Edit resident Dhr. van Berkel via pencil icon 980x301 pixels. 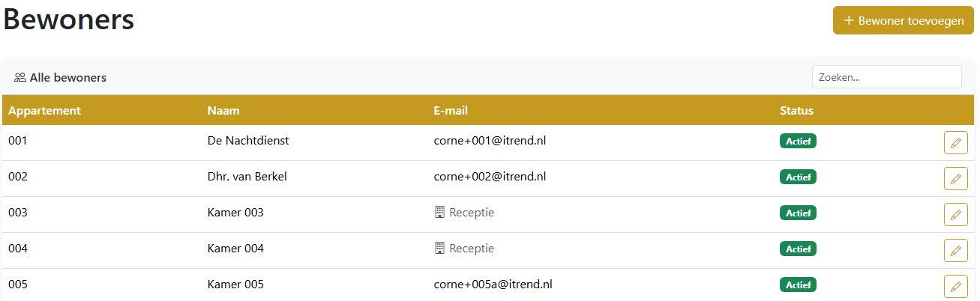955,178
